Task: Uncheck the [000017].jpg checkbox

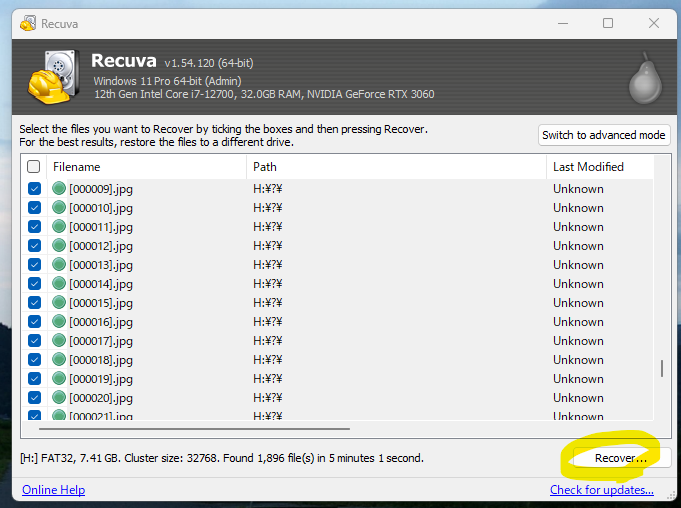Action: click(34, 340)
